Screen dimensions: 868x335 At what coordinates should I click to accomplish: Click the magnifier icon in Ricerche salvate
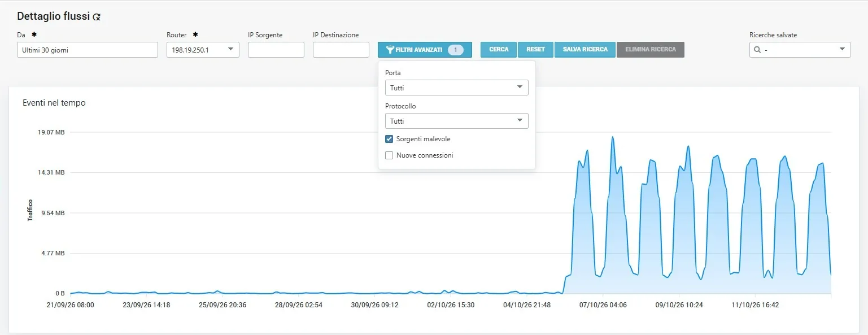757,50
